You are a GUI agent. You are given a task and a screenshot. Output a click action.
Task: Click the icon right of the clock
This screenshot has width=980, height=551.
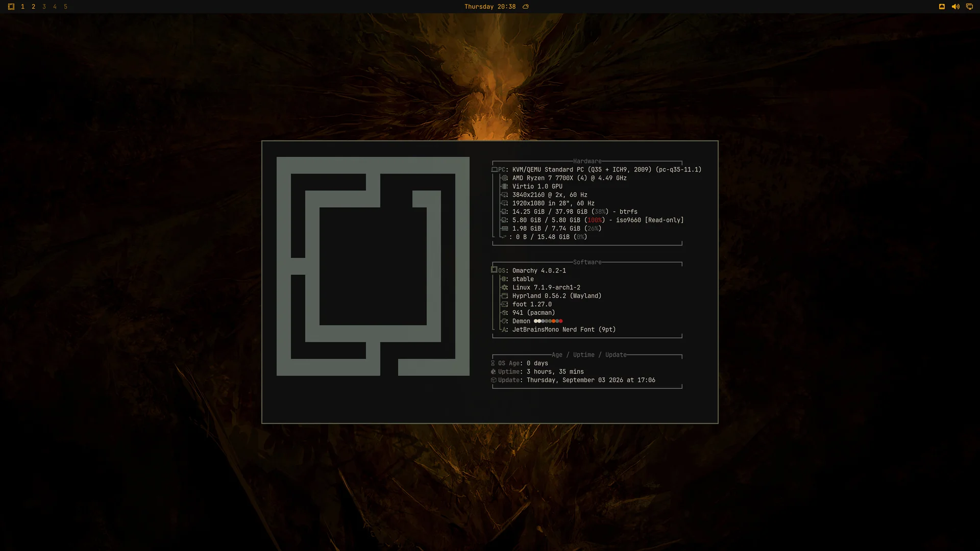coord(526,7)
